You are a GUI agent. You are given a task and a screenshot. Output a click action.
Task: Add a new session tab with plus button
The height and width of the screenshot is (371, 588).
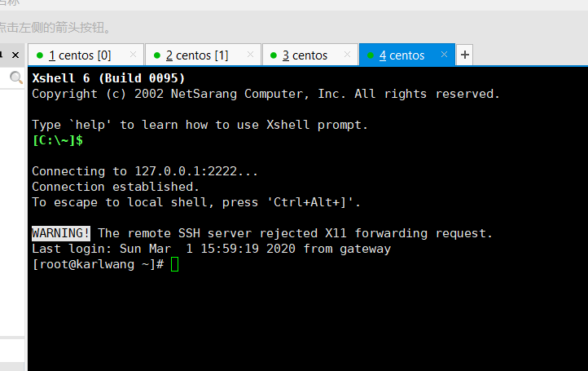465,55
